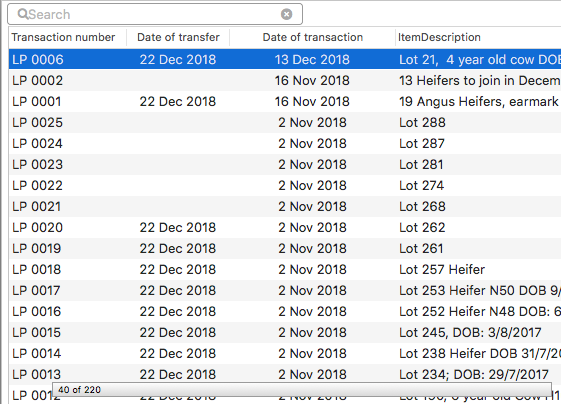Sort by ItemDescription column header
The height and width of the screenshot is (404, 561).
(x=439, y=37)
